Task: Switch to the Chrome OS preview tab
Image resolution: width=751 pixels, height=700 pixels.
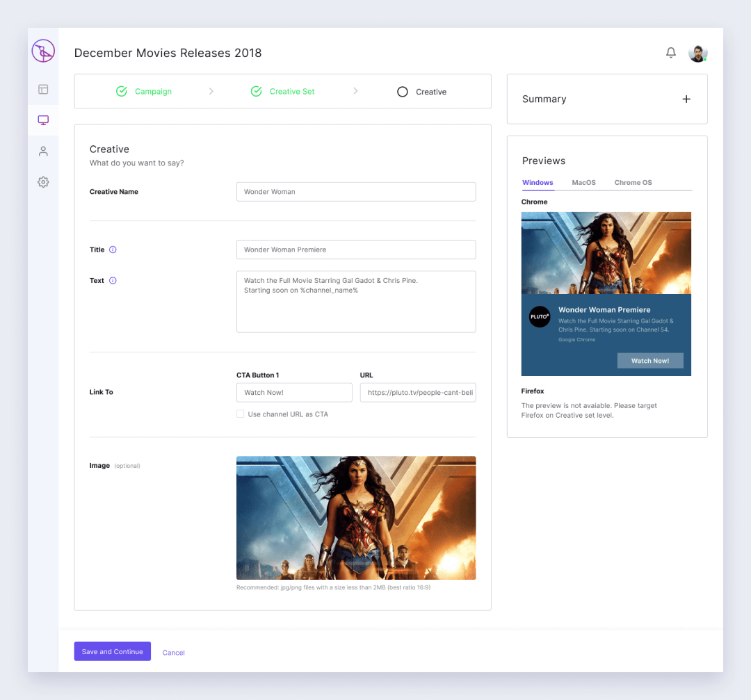Action: [633, 182]
